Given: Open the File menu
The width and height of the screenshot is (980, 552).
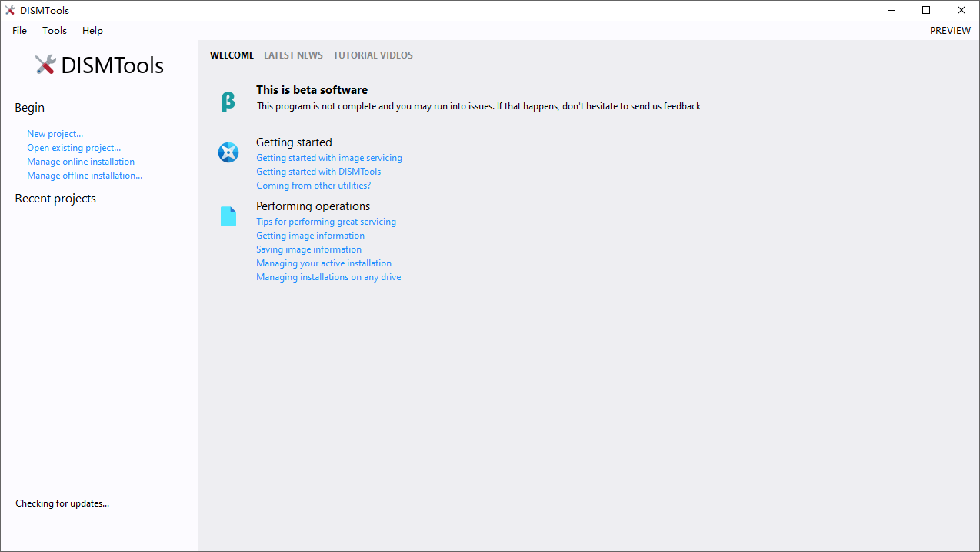Looking at the screenshot, I should (19, 31).
